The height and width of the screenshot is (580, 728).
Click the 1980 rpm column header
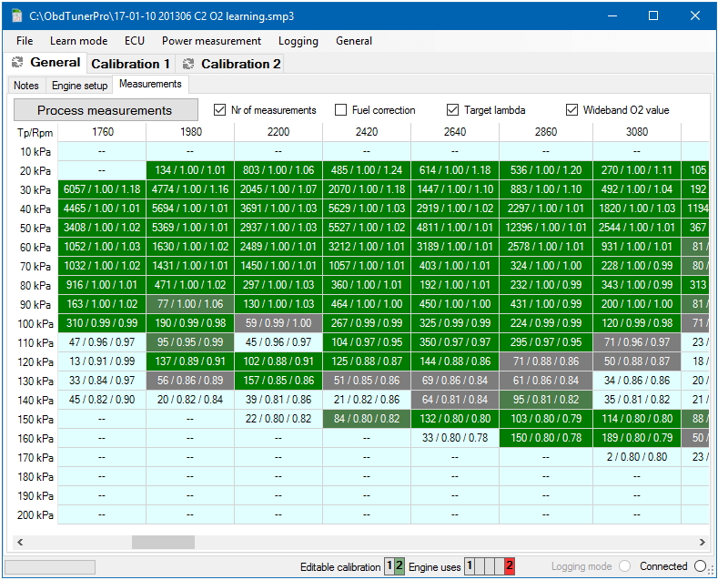pyautogui.click(x=190, y=132)
